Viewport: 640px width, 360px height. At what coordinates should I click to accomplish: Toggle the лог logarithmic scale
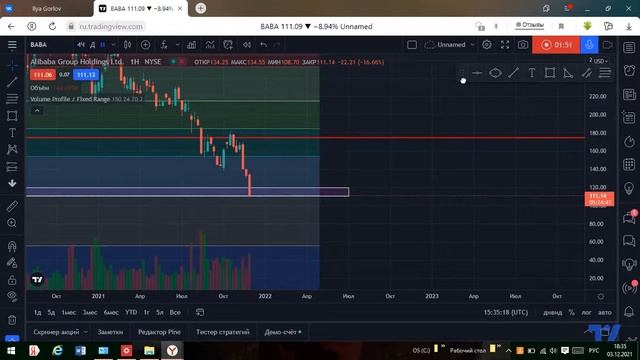pos(586,312)
